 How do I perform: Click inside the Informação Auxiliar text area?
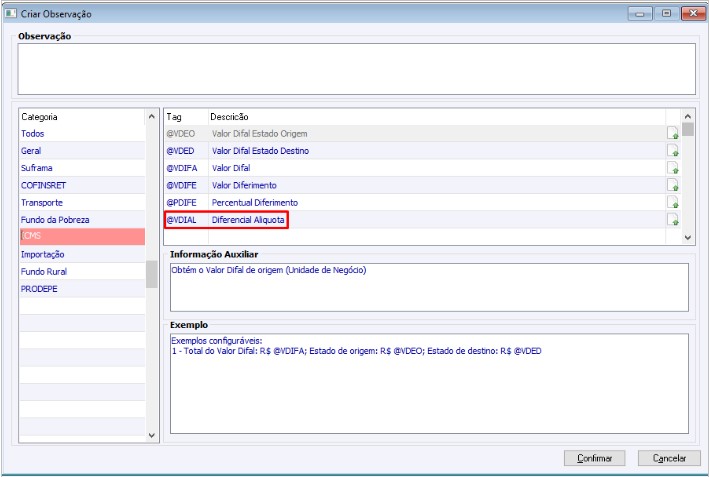click(429, 287)
